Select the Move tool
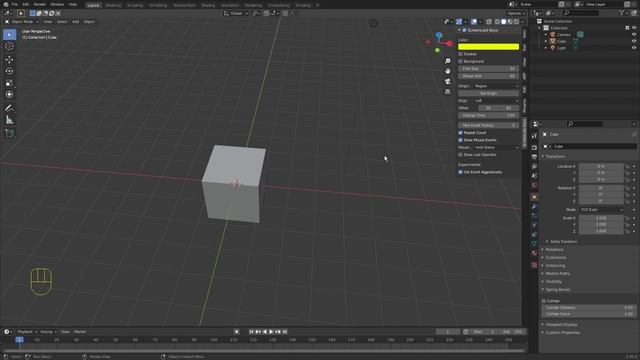 9,60
